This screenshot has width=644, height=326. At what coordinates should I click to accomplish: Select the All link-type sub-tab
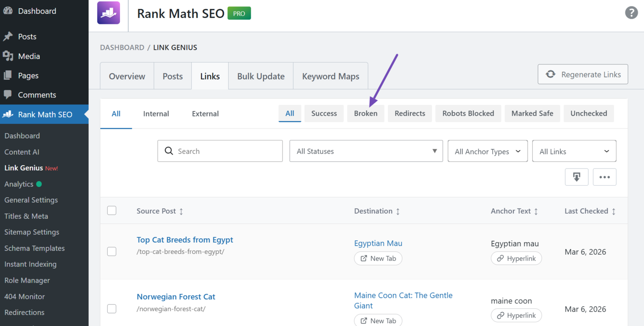(x=116, y=114)
